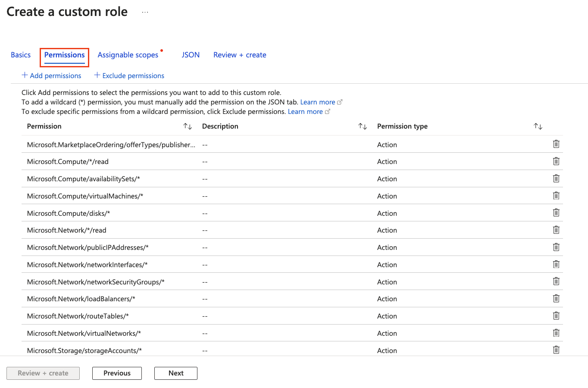The image size is (588, 388).
Task: Click Add permissions
Action: (x=52, y=76)
